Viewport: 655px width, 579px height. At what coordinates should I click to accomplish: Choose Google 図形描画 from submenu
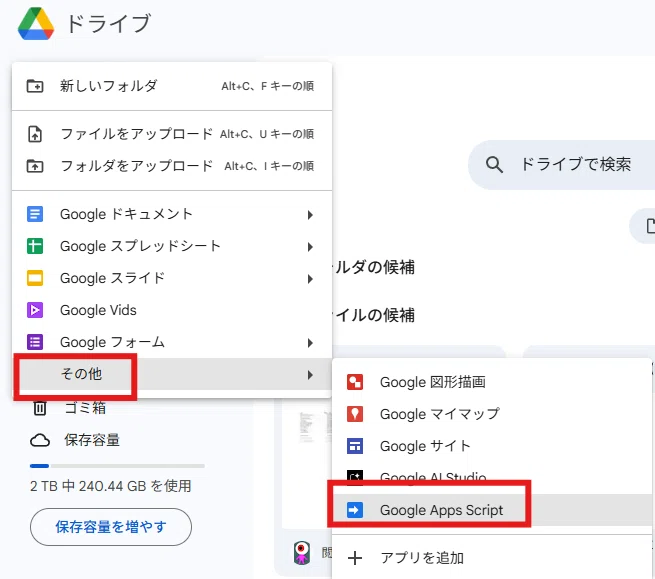coord(492,382)
